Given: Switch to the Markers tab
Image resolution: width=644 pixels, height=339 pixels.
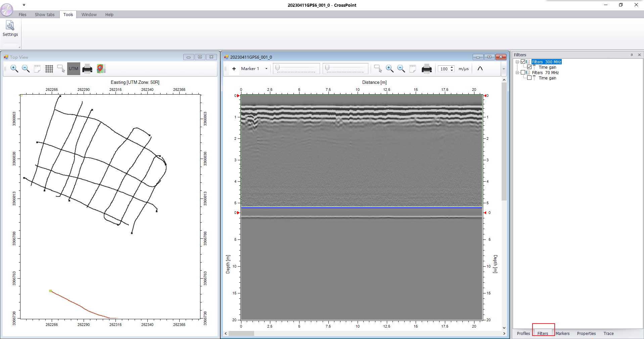Looking at the screenshot, I should click(x=562, y=333).
